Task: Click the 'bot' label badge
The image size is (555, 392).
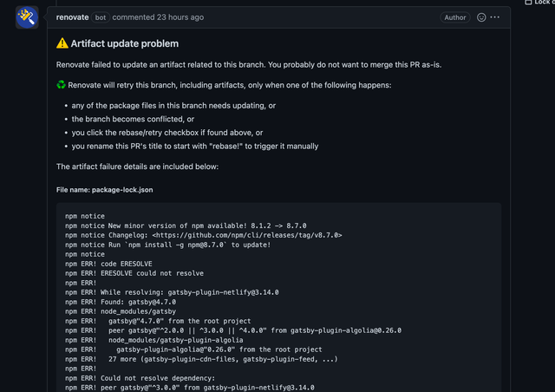Action: [x=101, y=17]
